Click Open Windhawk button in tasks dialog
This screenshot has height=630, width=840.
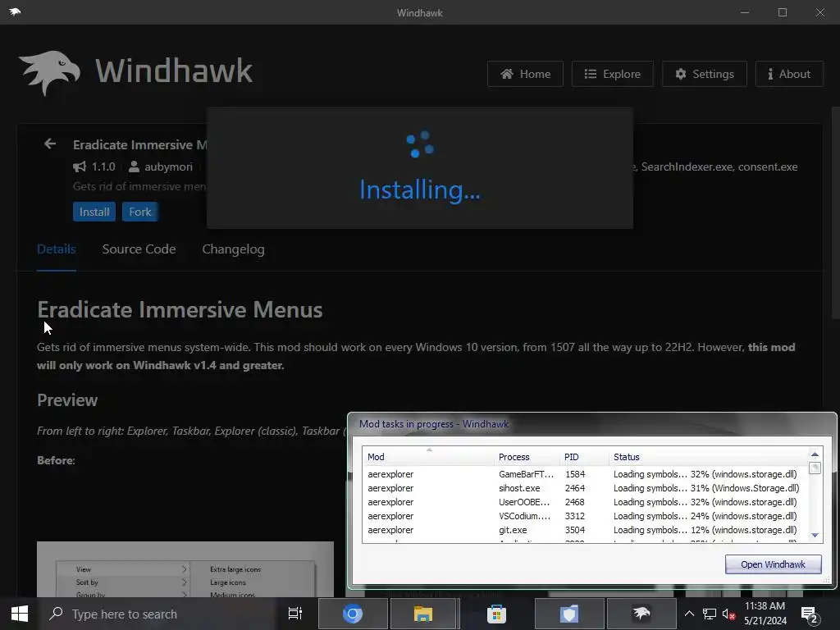click(x=773, y=564)
